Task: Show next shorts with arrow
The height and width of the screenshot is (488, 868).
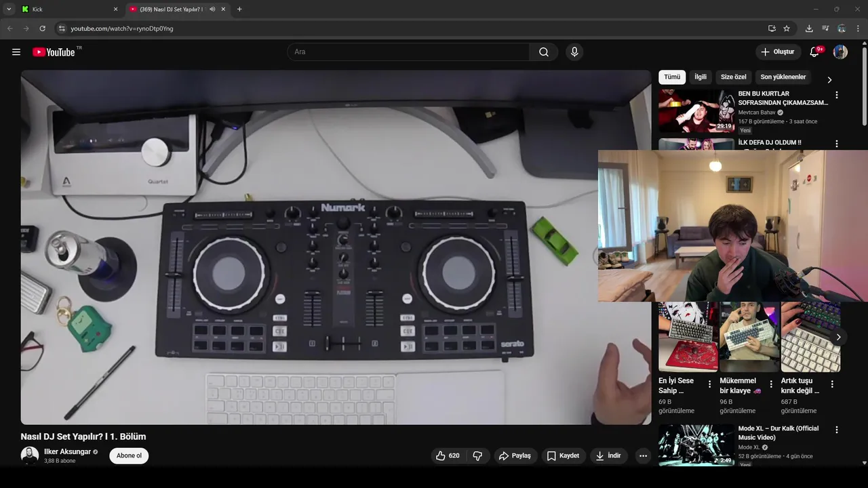Action: click(x=838, y=337)
